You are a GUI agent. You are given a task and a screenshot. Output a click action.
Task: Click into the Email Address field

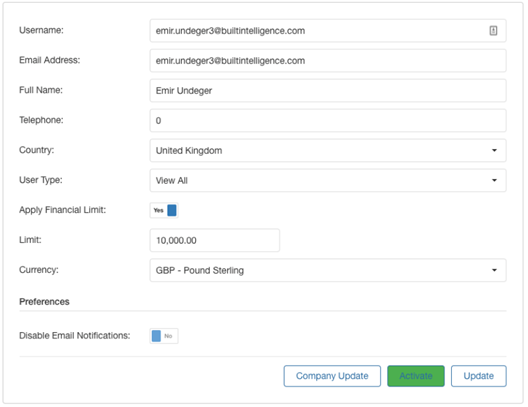click(328, 61)
